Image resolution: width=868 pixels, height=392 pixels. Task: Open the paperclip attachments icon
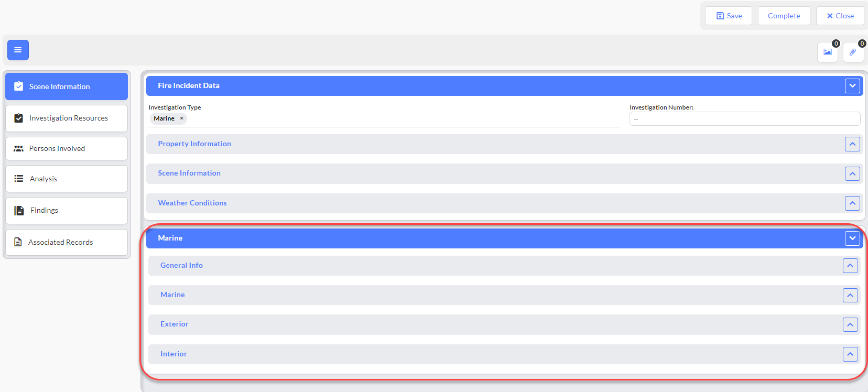tap(853, 52)
